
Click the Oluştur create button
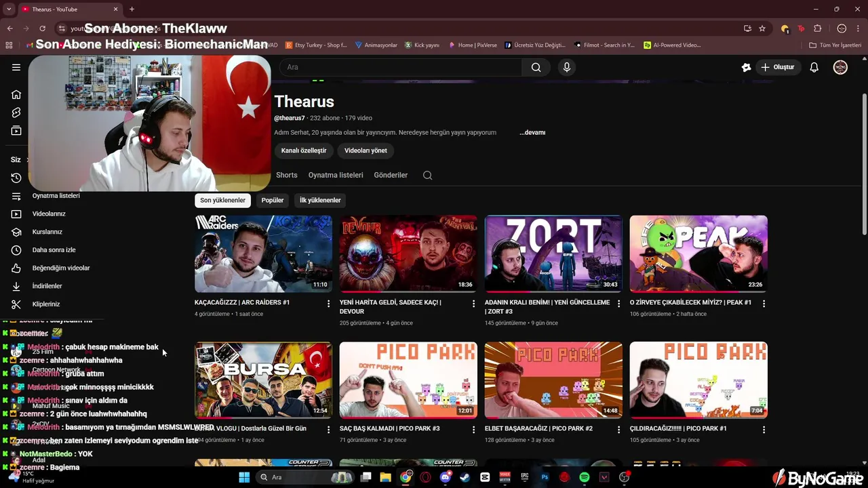click(x=777, y=67)
